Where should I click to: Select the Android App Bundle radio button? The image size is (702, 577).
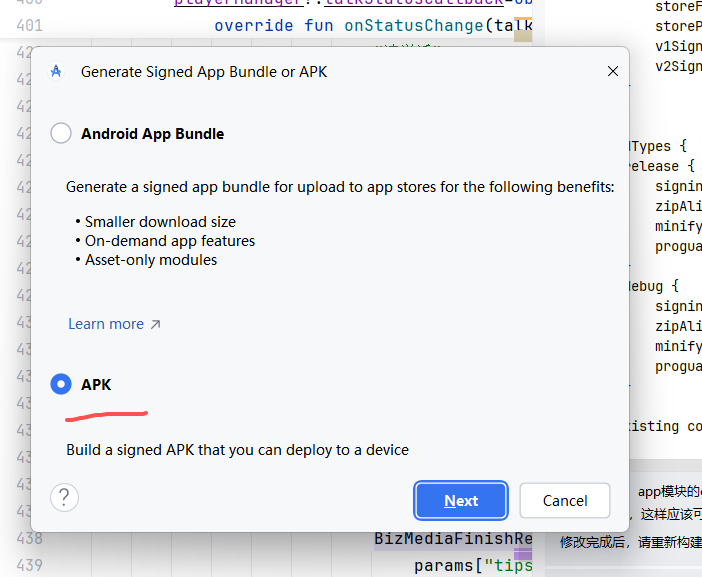(x=61, y=134)
